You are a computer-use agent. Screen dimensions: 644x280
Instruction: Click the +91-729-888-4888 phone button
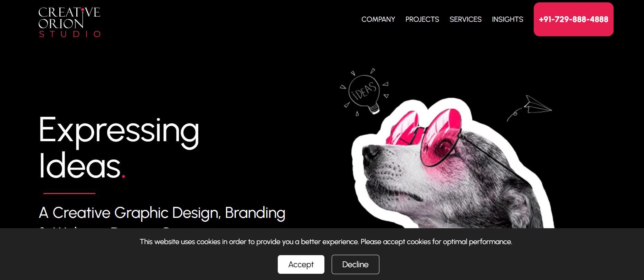point(574,19)
